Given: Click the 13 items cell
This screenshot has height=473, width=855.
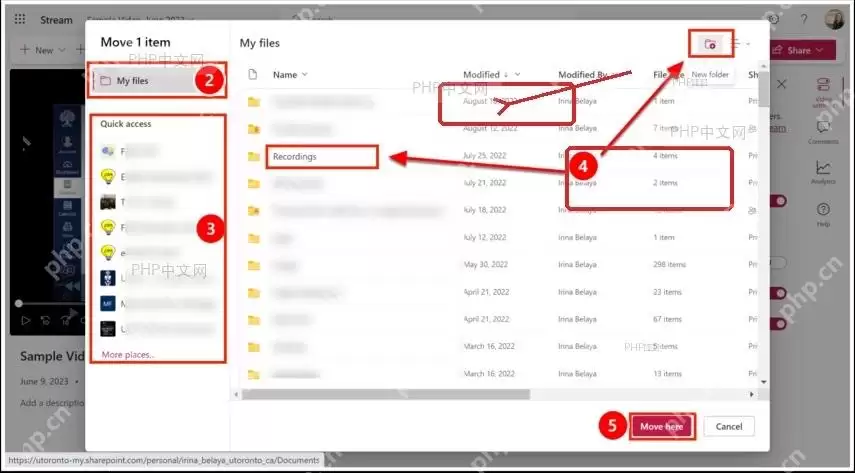Looking at the screenshot, I should [x=667, y=374].
